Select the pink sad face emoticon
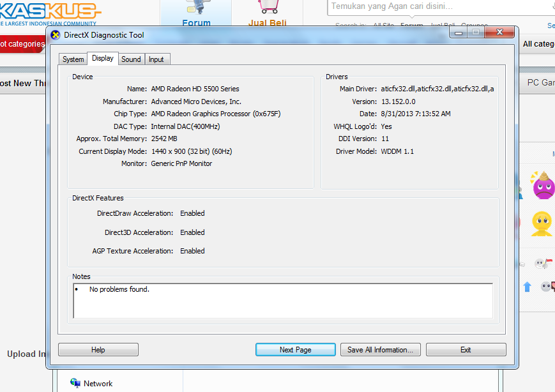This screenshot has height=392, width=555. pyautogui.click(x=542, y=185)
